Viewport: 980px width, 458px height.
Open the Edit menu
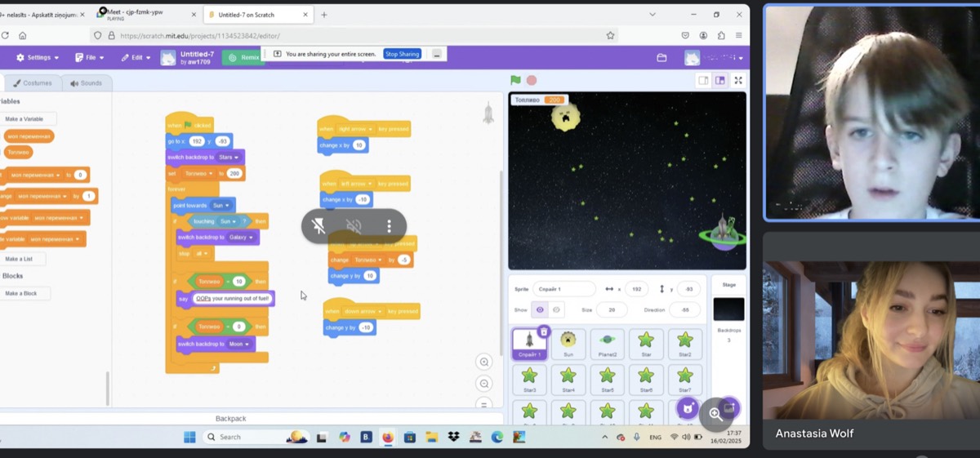pos(136,57)
